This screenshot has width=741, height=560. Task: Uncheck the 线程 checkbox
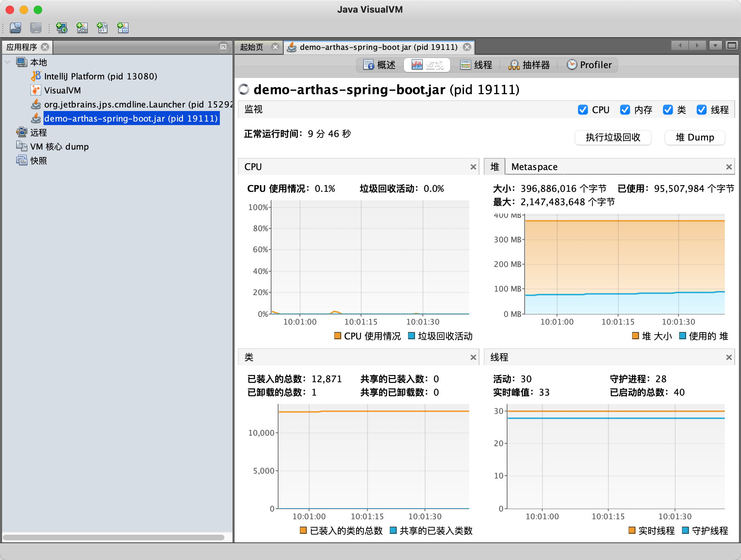[702, 110]
